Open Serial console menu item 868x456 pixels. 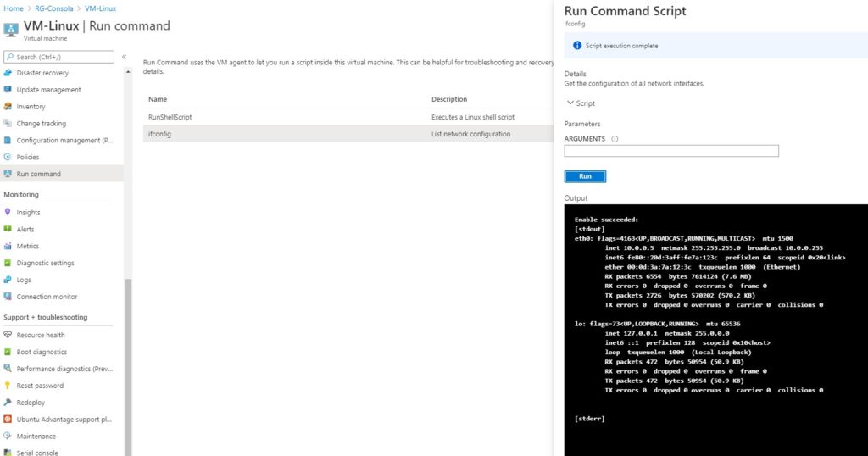click(37, 452)
